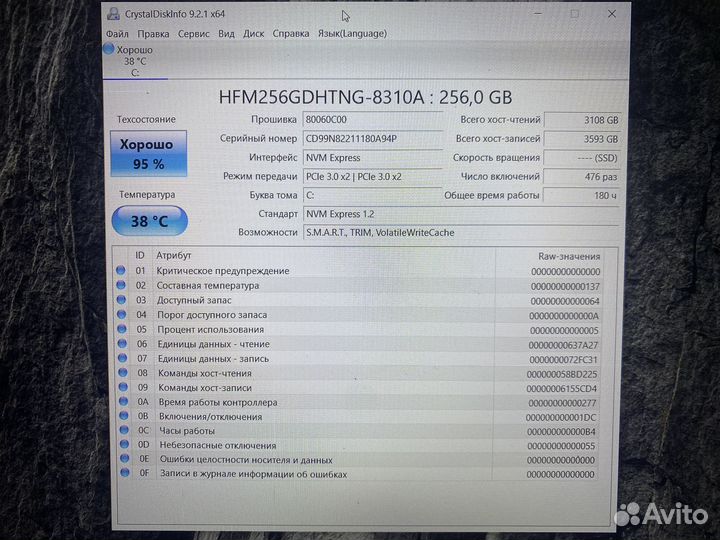This screenshot has height=540, width=720.
Task: Click the status dot for attribute 01
Action: click(x=121, y=270)
